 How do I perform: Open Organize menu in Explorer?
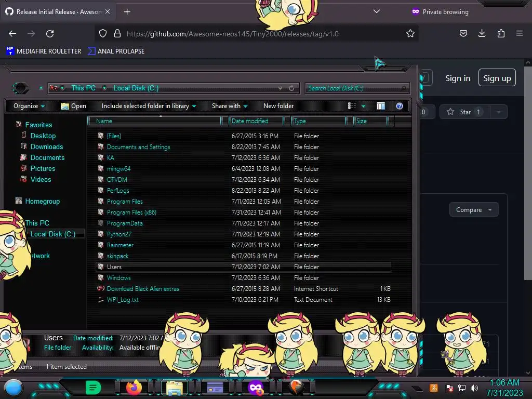(x=29, y=106)
